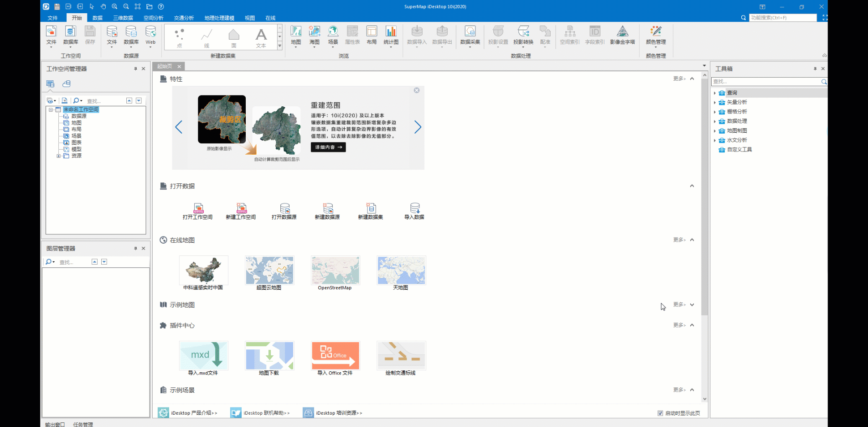Viewport: 868px width, 427px height.
Task: Open the 地图 (Map) ribbon tool
Action: 296,36
